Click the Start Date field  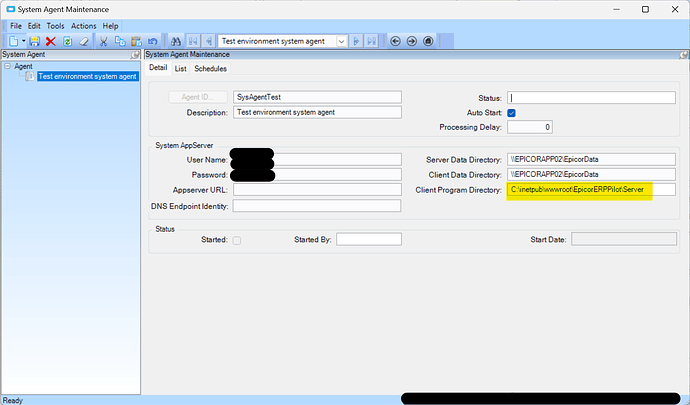point(624,239)
